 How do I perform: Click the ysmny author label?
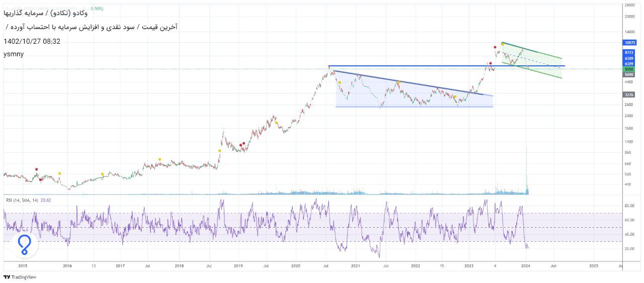coord(14,54)
